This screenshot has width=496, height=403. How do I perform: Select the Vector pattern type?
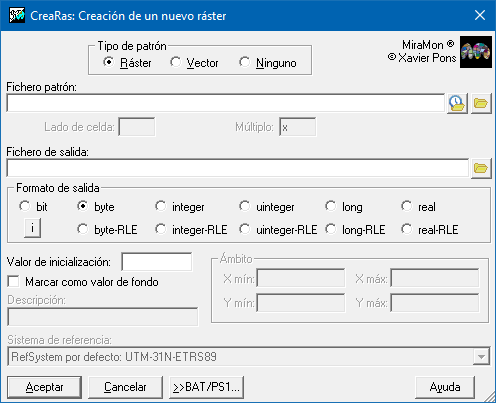(x=194, y=63)
